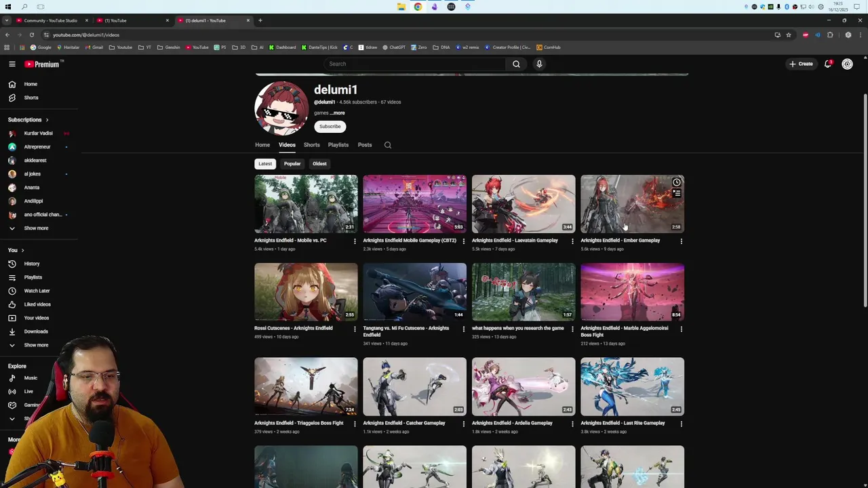Open the account avatar menu

[x=847, y=64]
